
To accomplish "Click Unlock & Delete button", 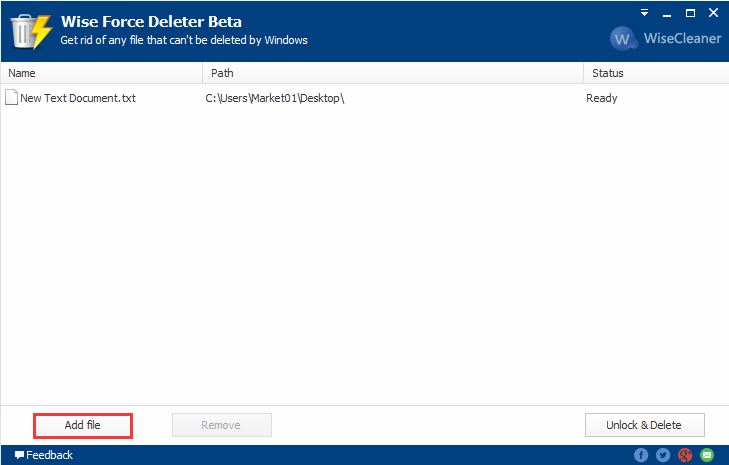I will point(644,425).
